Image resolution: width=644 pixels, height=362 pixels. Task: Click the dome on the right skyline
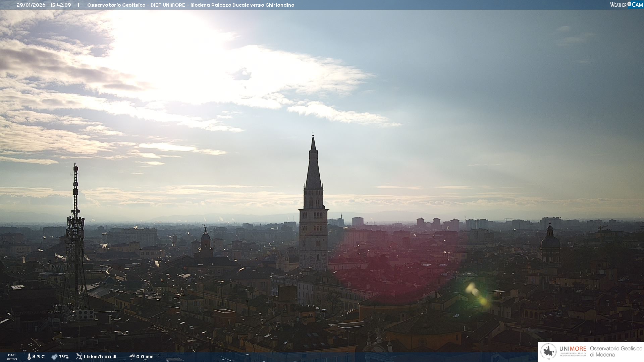pyautogui.click(x=550, y=241)
